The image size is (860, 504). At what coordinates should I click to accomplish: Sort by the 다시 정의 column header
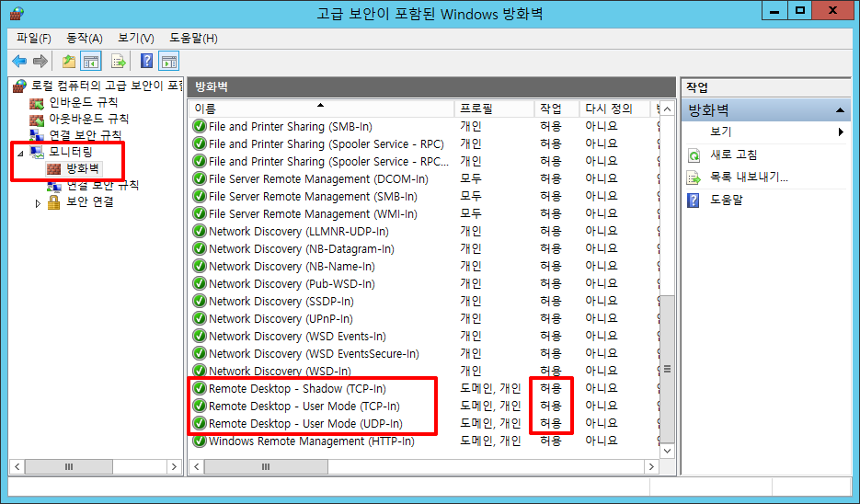[614, 109]
